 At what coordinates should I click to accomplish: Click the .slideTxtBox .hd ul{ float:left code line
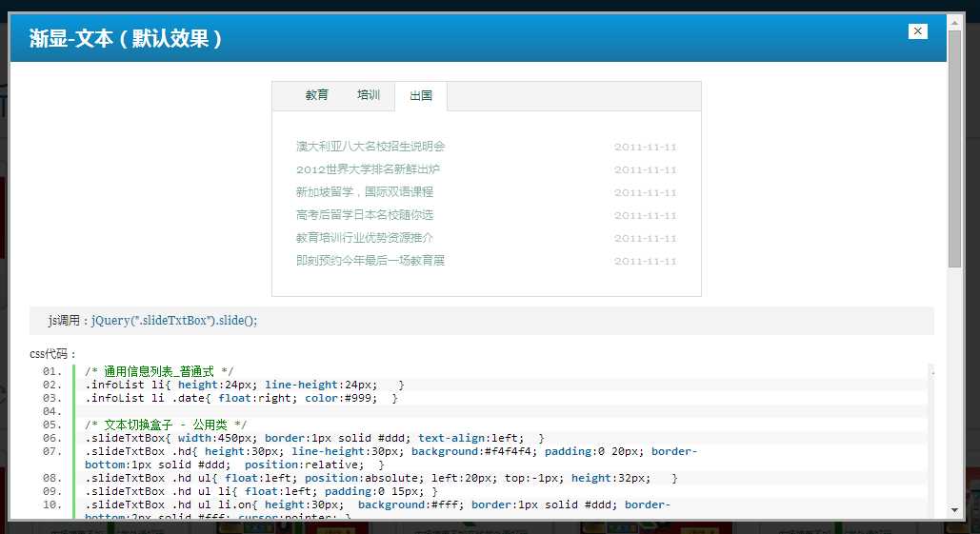381,479
